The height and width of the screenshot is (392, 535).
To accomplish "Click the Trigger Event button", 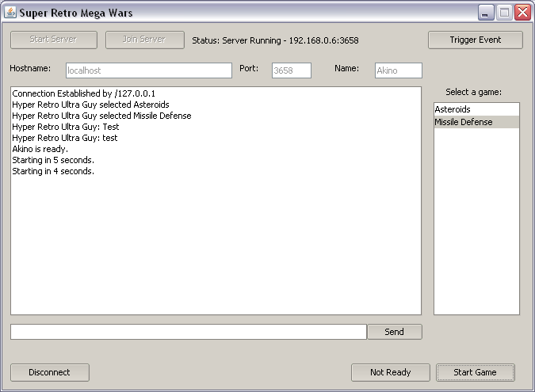I will point(476,40).
